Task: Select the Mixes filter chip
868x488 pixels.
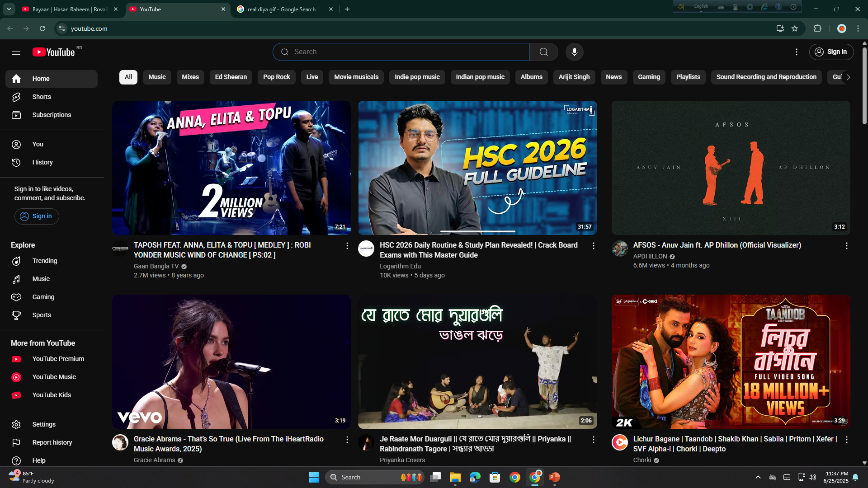Action: click(190, 77)
